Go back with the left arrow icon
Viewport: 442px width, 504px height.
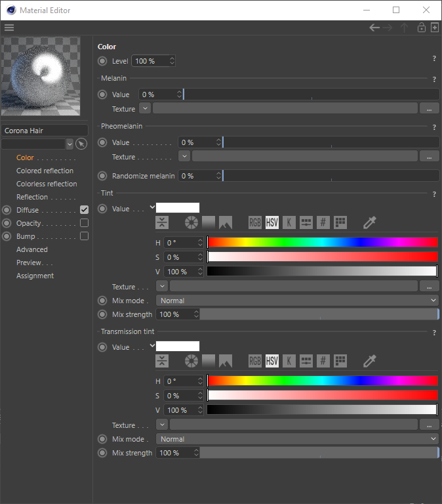(374, 28)
